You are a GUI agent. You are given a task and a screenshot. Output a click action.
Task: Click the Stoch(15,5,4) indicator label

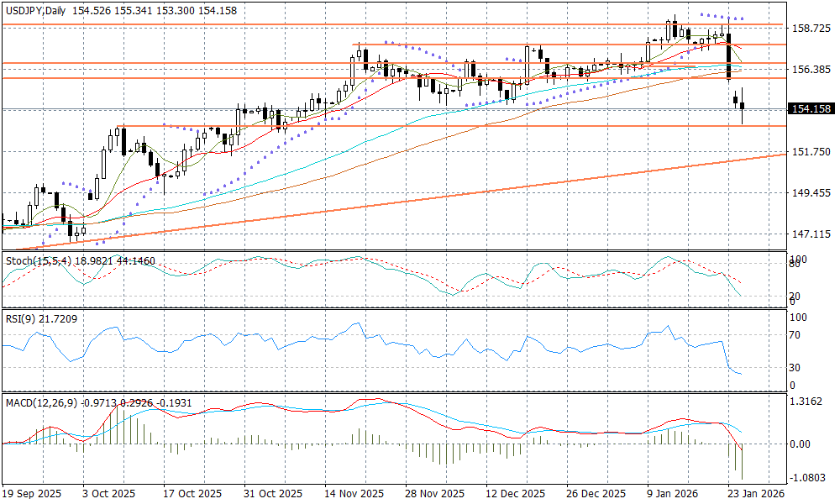pos(34,261)
